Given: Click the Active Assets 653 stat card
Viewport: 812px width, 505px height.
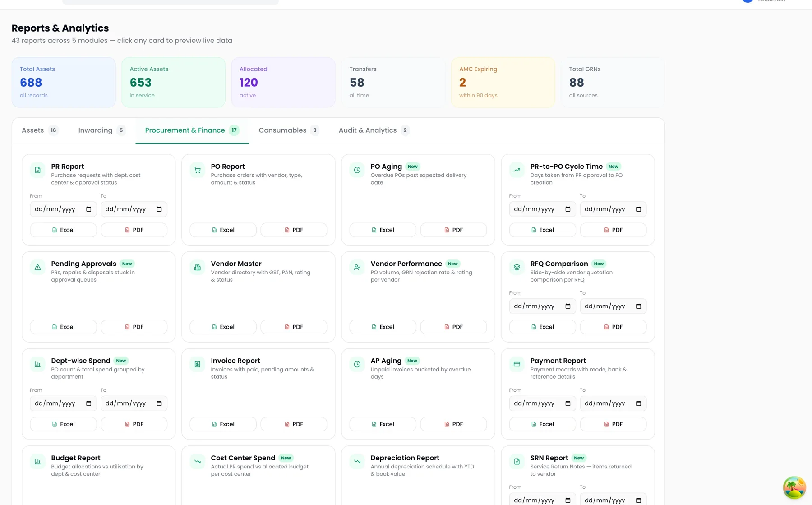Looking at the screenshot, I should point(173,82).
